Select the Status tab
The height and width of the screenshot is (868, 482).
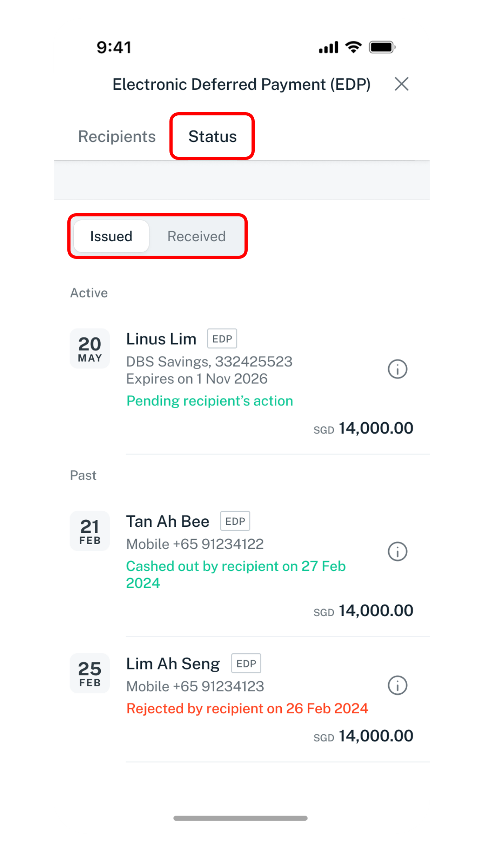pos(212,136)
